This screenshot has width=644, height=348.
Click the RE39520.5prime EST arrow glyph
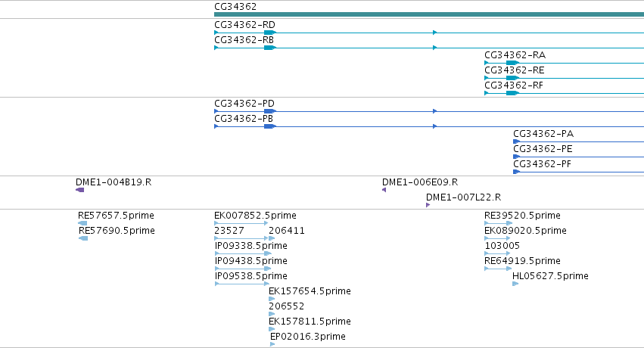pos(498,223)
